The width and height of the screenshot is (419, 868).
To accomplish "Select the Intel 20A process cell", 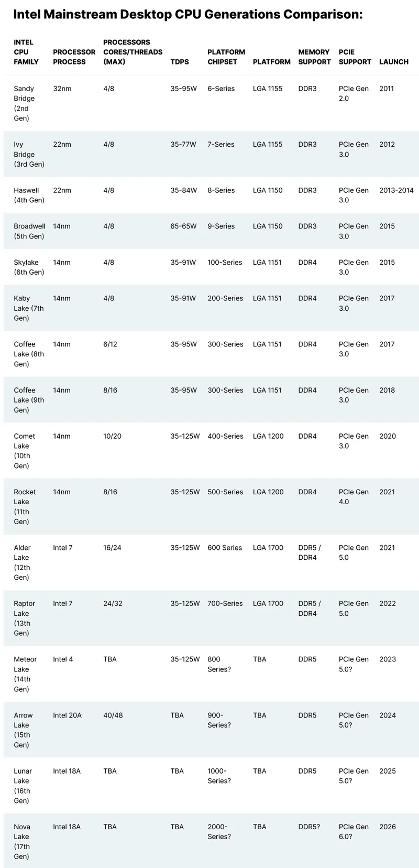I will click(67, 715).
